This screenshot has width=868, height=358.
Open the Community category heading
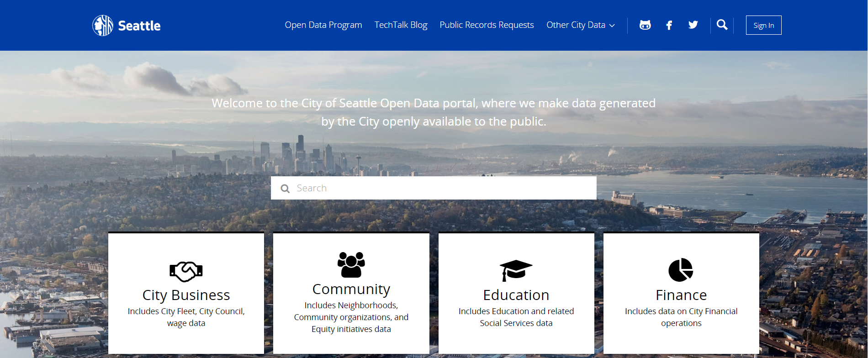(x=351, y=289)
